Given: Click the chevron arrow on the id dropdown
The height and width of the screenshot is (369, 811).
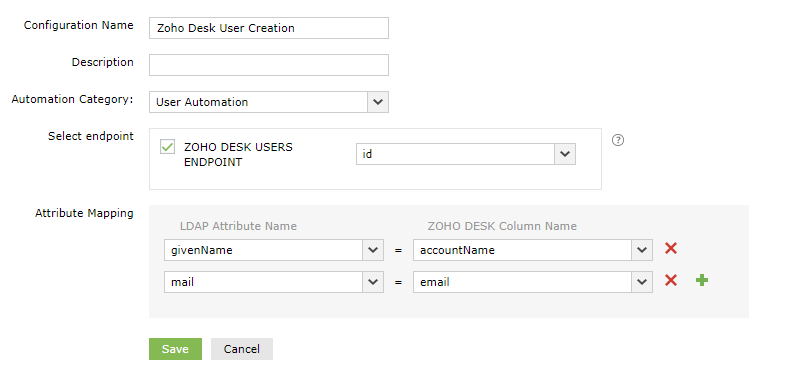Looking at the screenshot, I should pos(565,154).
